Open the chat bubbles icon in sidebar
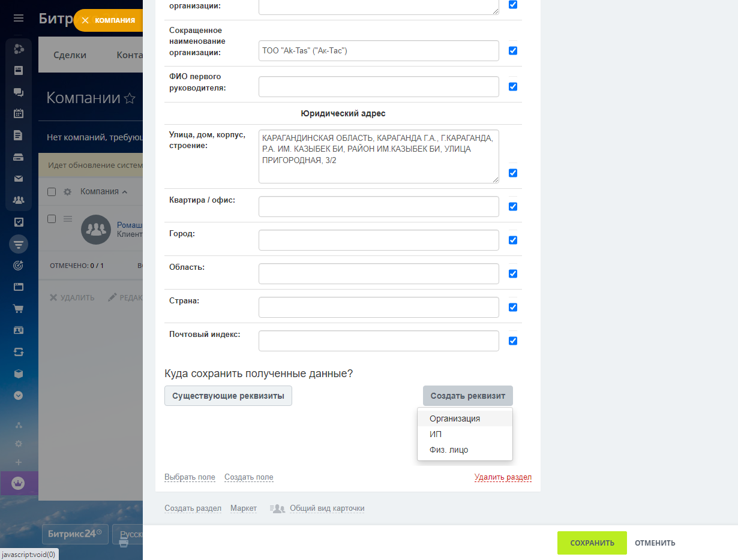This screenshot has width=738, height=560. [x=19, y=92]
